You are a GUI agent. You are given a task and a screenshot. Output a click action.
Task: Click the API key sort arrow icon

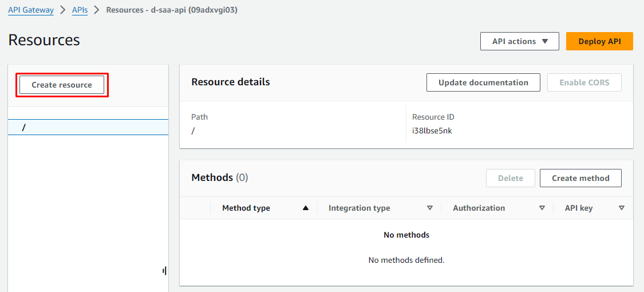(622, 208)
